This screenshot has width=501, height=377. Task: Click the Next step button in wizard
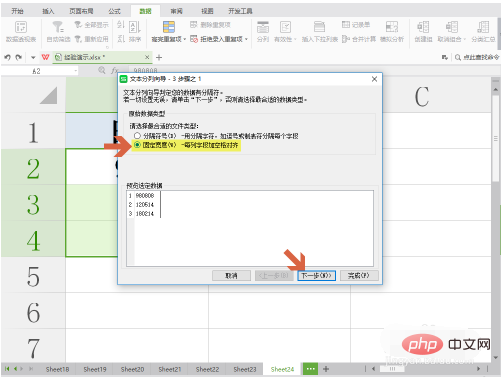(x=316, y=276)
